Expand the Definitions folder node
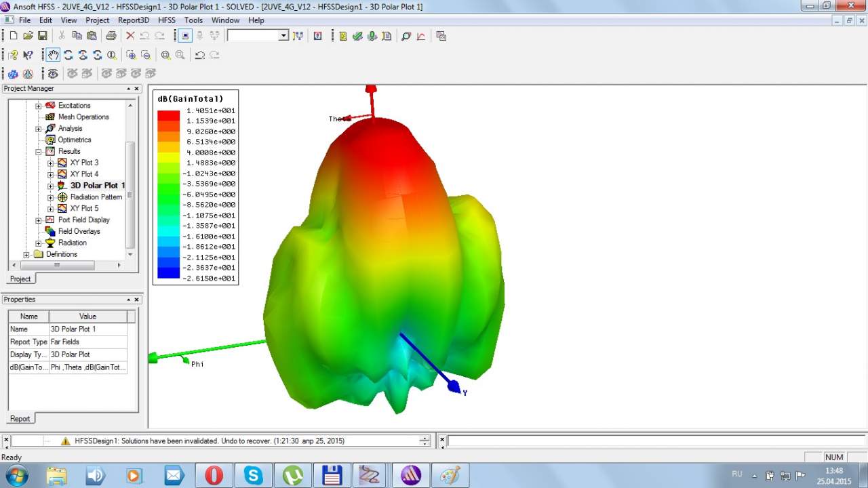Viewport: 868px width, 488px height. [x=27, y=255]
